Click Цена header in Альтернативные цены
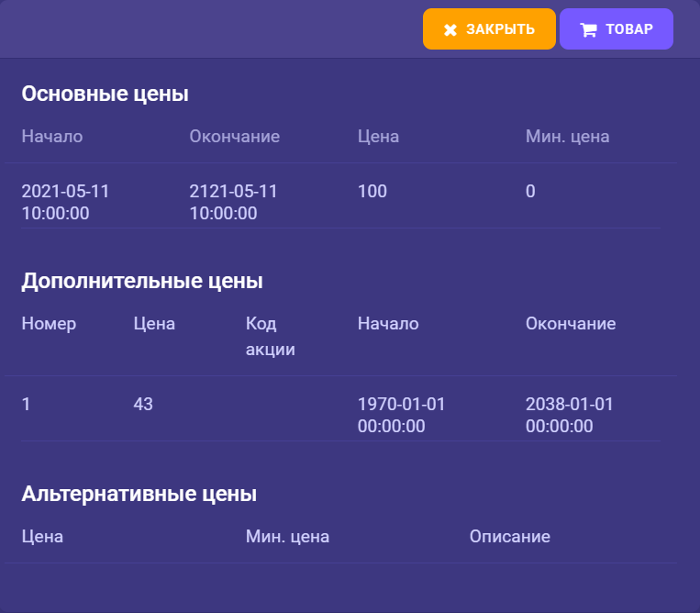 click(x=42, y=537)
